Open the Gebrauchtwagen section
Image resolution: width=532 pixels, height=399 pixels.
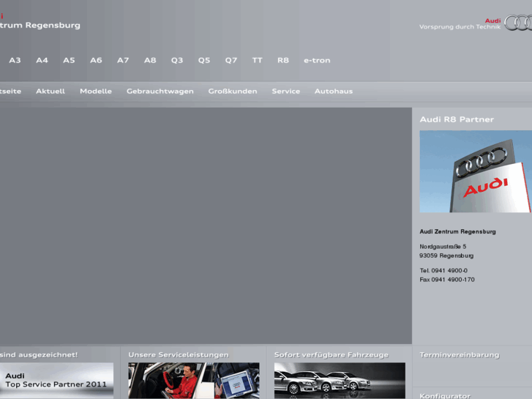[x=160, y=92]
